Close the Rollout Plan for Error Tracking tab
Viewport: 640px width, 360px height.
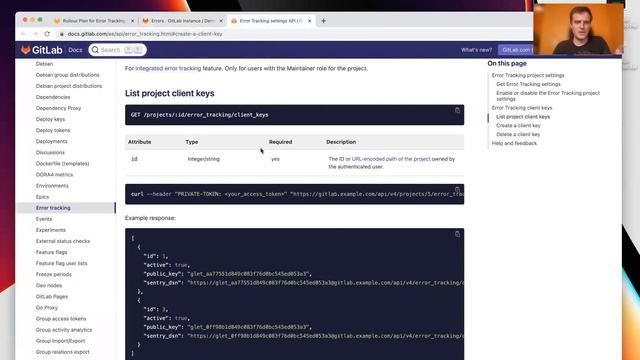coord(132,21)
